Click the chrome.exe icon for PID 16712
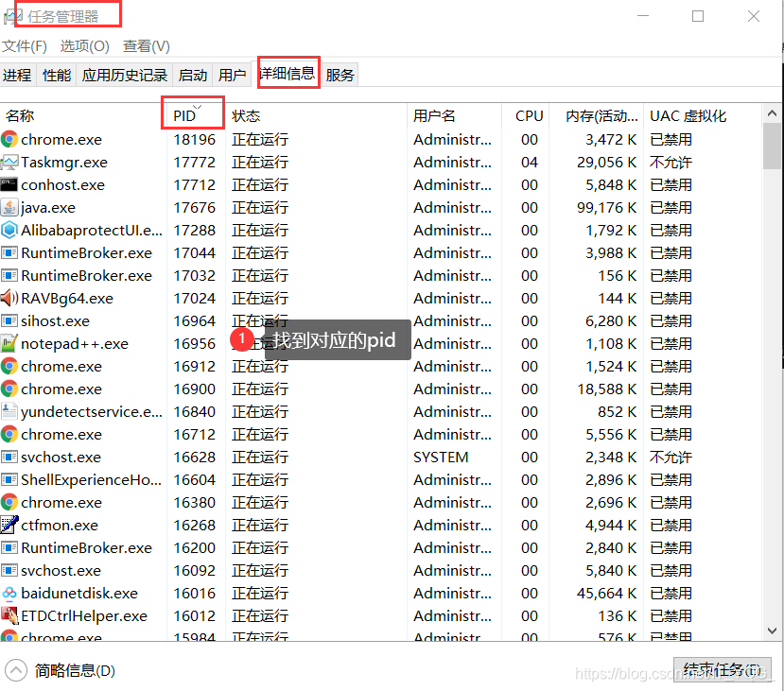The width and height of the screenshot is (784, 691). click(x=9, y=434)
